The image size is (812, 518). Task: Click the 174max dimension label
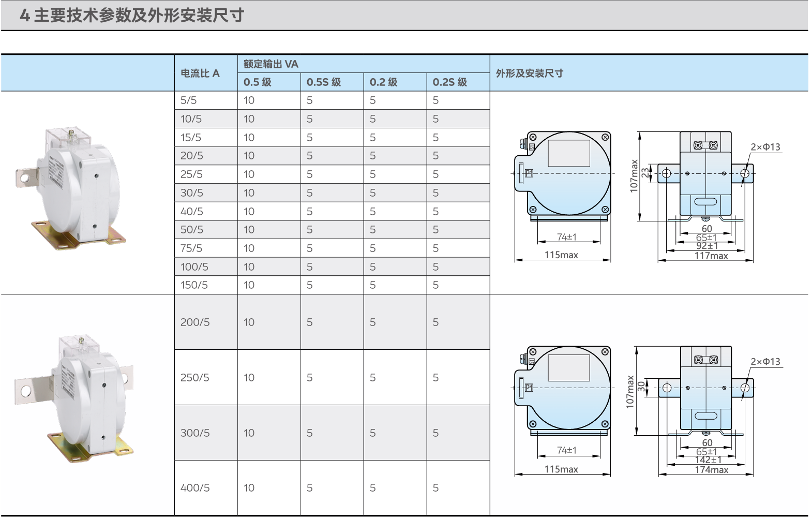712,470
